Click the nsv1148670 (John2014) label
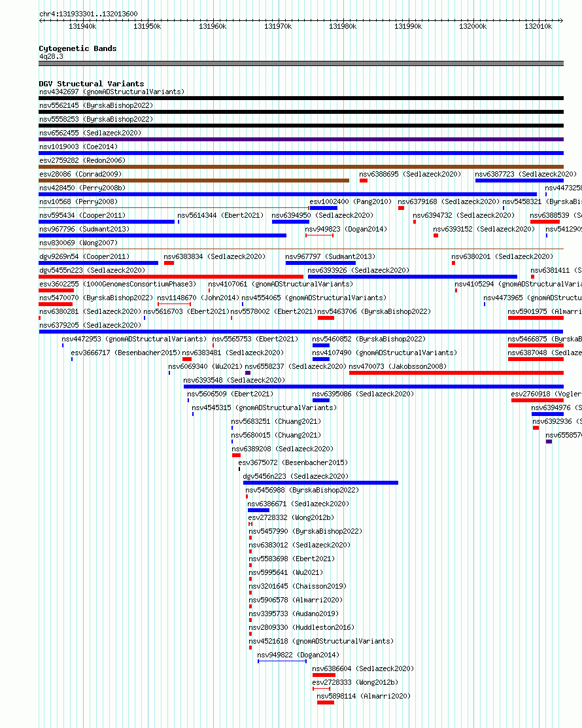The image size is (582, 728). point(198,298)
